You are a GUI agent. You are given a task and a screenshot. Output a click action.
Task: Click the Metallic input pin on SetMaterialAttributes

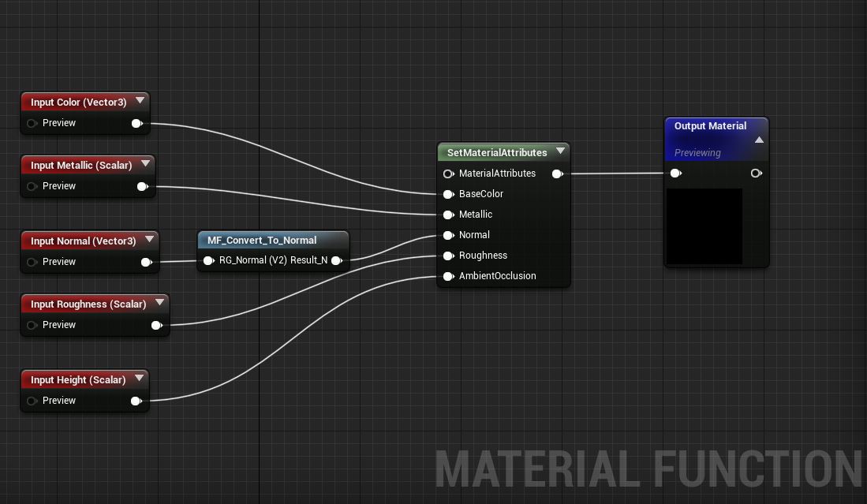pyautogui.click(x=448, y=215)
